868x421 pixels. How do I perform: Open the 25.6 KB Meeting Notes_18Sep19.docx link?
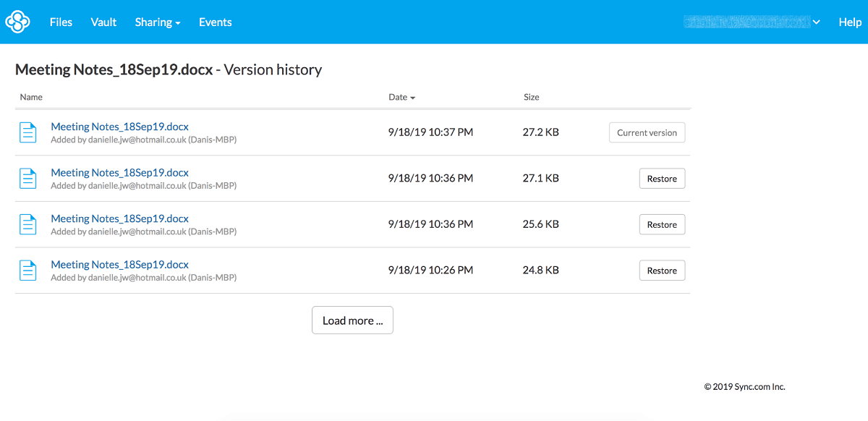[x=119, y=218]
